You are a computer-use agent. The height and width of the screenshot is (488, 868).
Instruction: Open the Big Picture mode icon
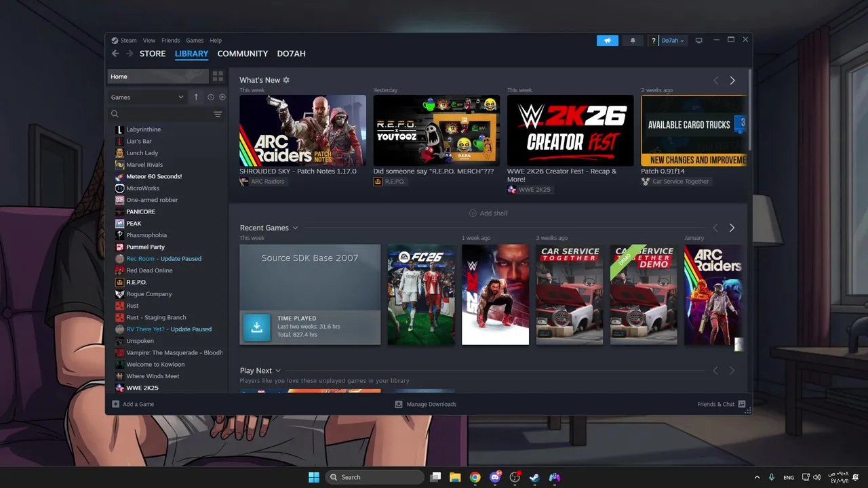point(699,41)
